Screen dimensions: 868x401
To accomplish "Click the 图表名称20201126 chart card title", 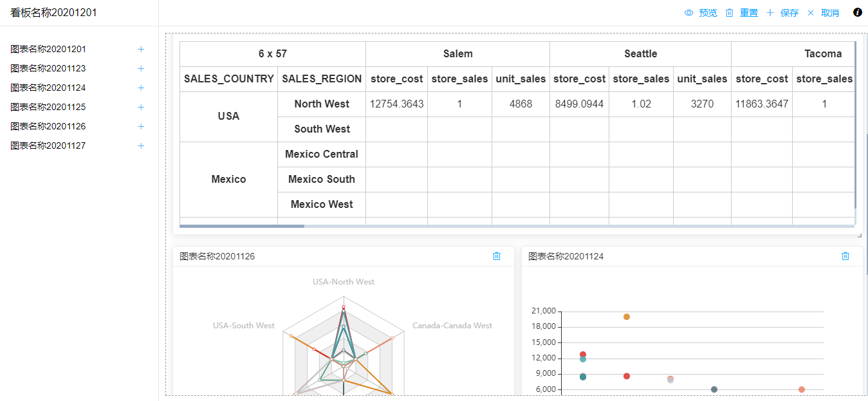I will (217, 256).
